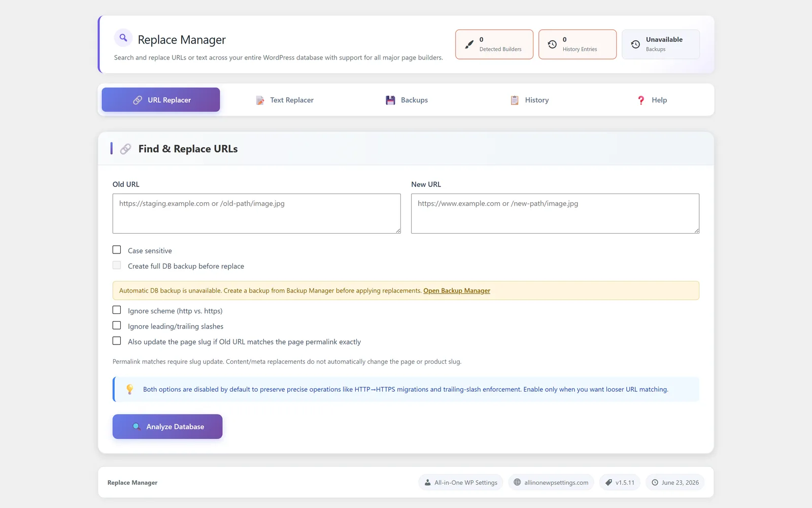Click the person icon in All-in-One WP Settings badge
812x508 pixels.
[428, 483]
